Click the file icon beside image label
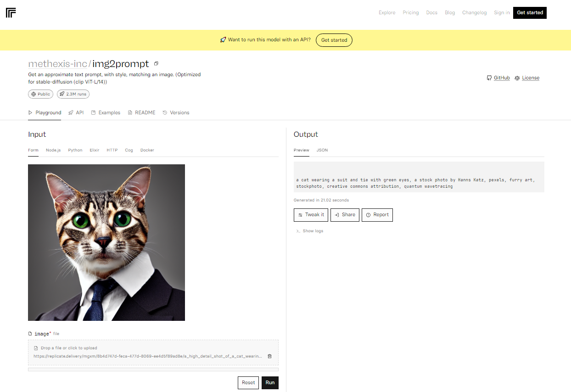Viewport: 571px width, 392px height. pyautogui.click(x=30, y=334)
